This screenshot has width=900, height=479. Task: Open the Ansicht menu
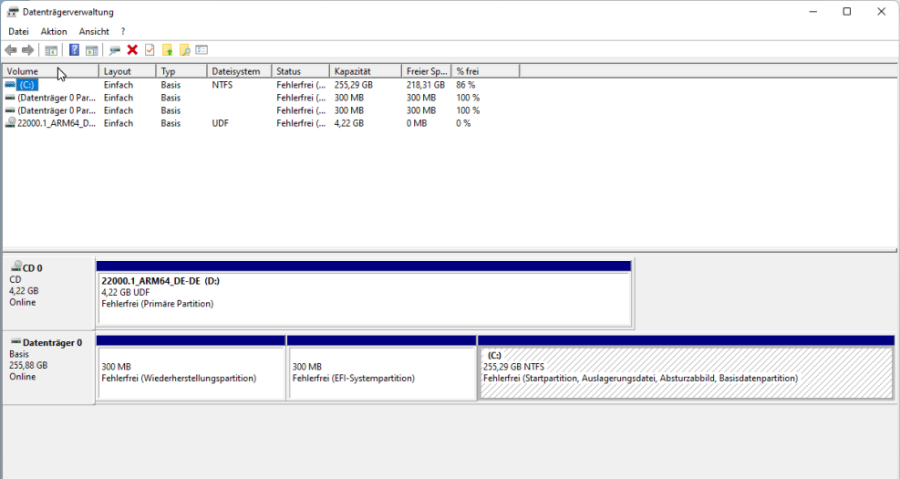94,32
